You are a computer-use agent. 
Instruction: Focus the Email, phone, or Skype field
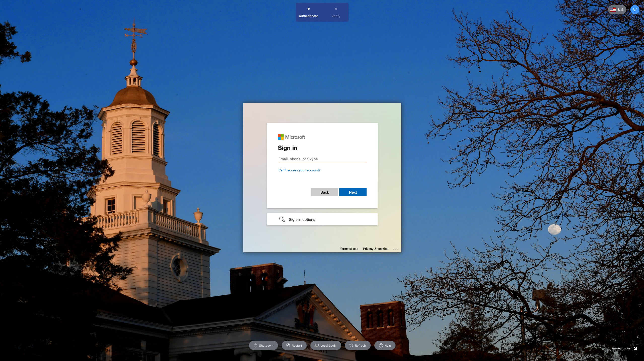tap(322, 159)
